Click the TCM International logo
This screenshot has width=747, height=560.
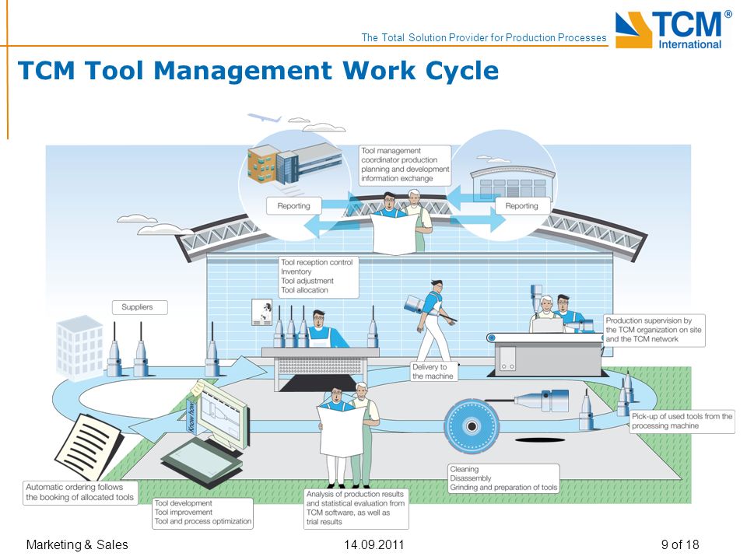pyautogui.click(x=673, y=30)
